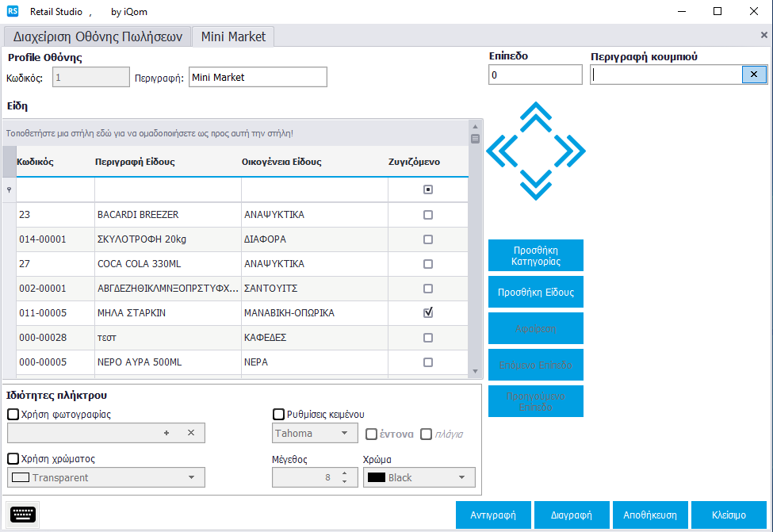The image size is (773, 532).
Task: Clear the photo with the X icon
Action: [x=190, y=433]
